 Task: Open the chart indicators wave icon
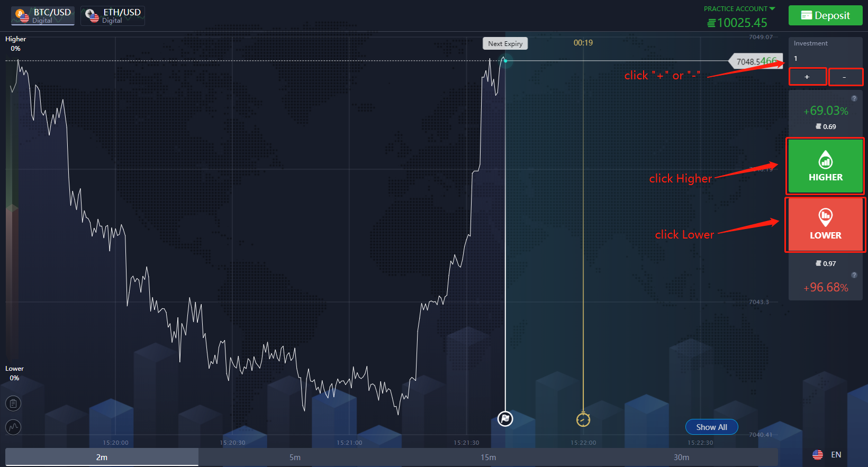(x=13, y=427)
